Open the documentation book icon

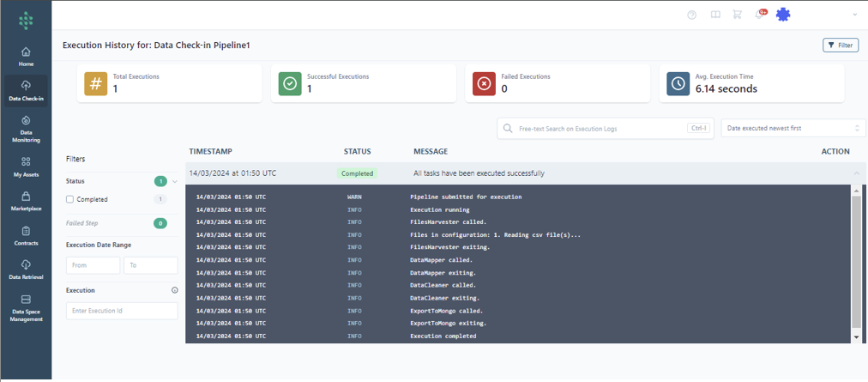[x=715, y=15]
